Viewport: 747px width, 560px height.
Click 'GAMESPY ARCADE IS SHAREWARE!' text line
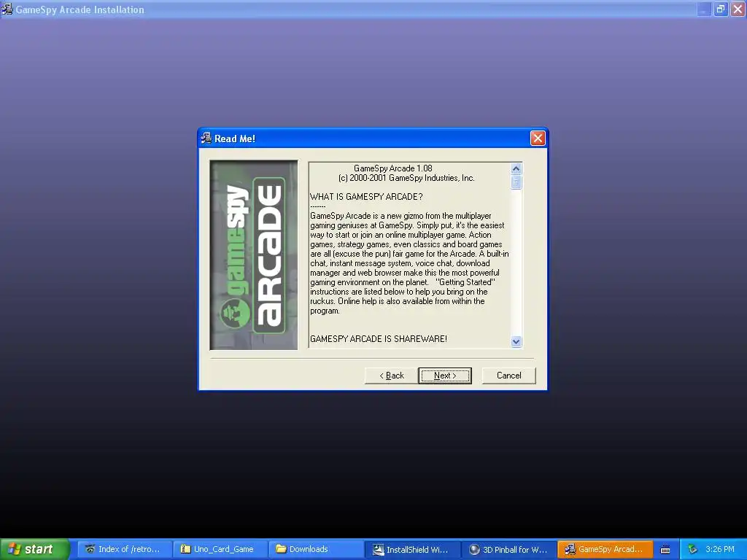pos(379,338)
